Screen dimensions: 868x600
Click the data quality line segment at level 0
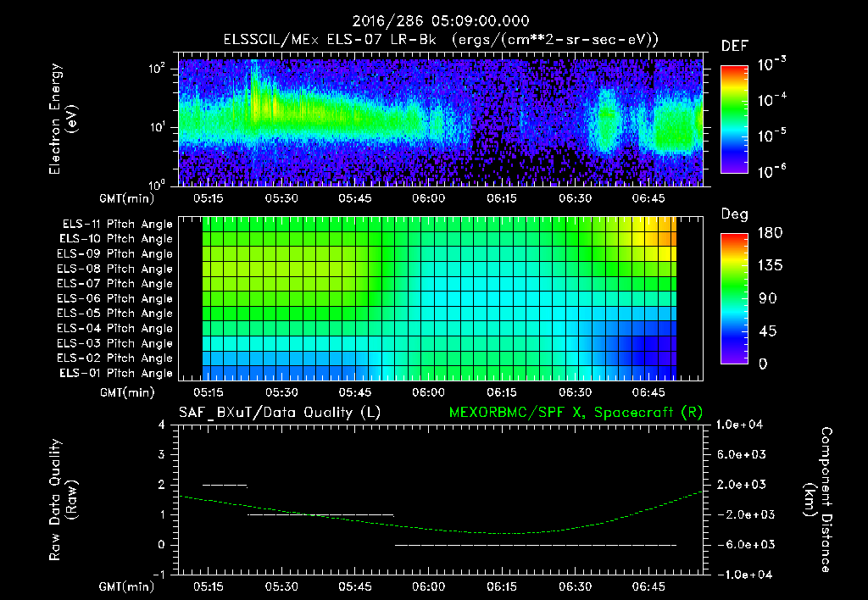(x=536, y=545)
